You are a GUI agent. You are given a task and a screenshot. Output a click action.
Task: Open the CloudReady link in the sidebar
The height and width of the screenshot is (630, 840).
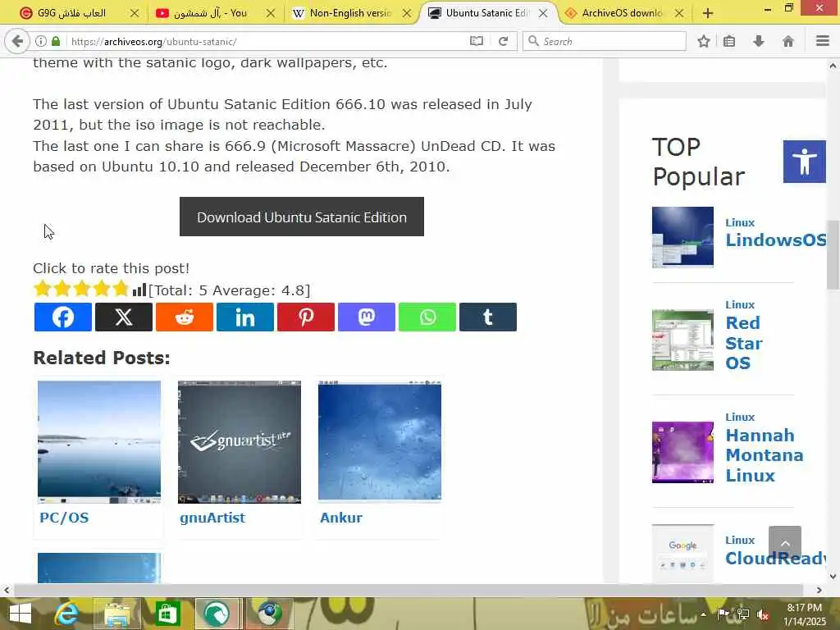775,558
